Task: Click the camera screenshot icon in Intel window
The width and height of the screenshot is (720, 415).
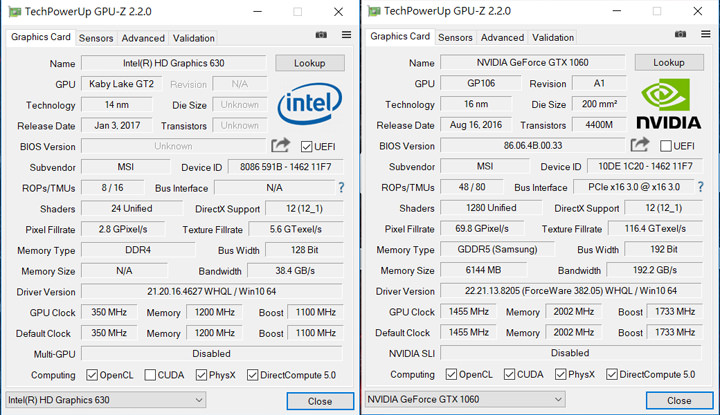Action: (x=321, y=36)
